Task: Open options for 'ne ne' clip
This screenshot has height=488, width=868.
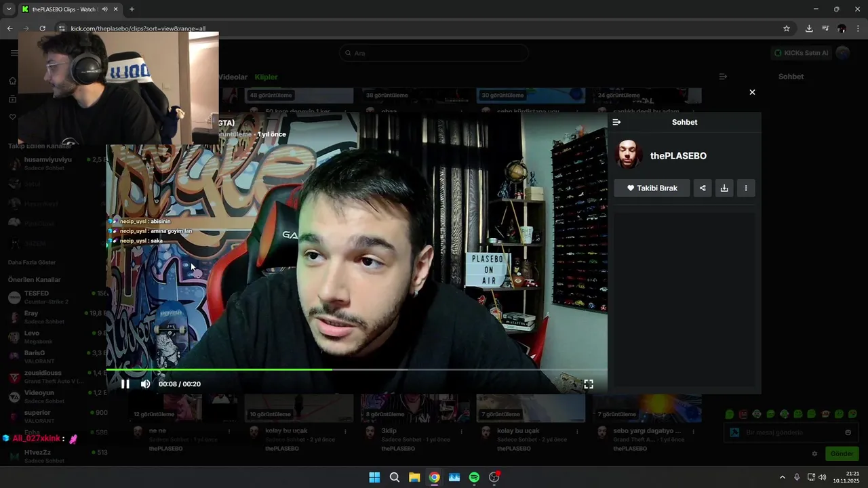Action: click(229, 432)
